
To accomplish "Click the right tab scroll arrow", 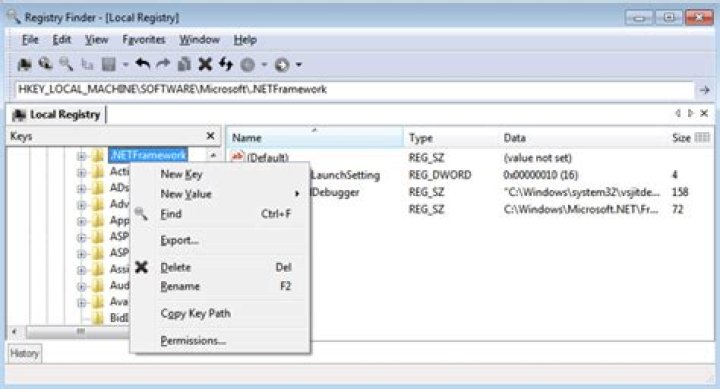I will pyautogui.click(x=690, y=113).
